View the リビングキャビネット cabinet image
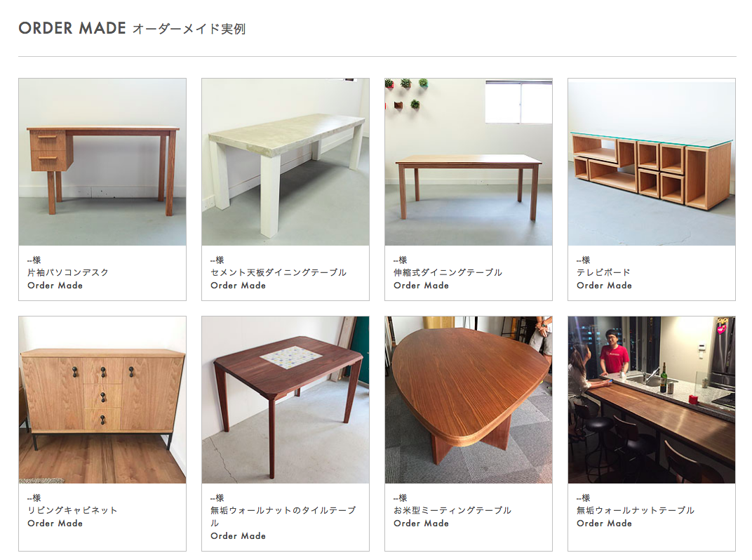 click(x=102, y=400)
